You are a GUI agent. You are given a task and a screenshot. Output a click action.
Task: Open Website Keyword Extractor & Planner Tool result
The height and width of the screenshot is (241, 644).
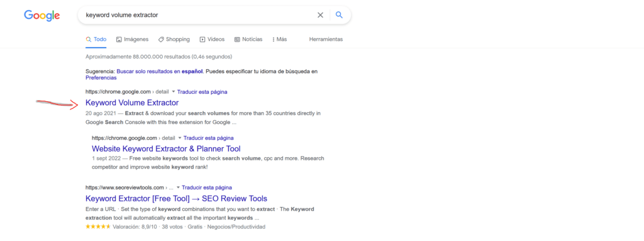[166, 149]
